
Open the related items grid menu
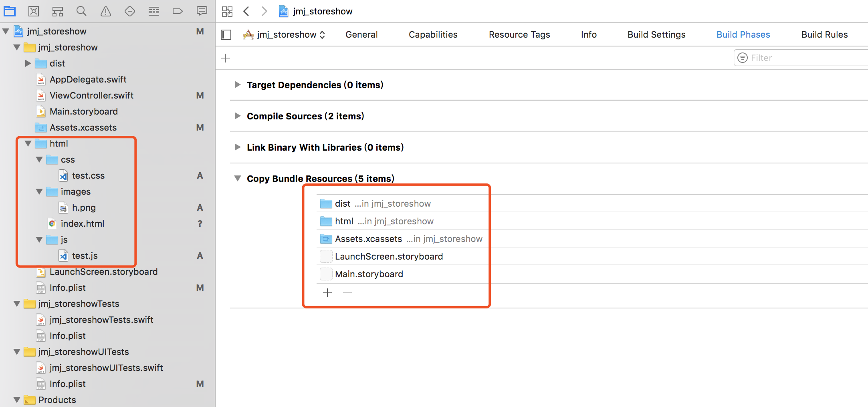[227, 11]
